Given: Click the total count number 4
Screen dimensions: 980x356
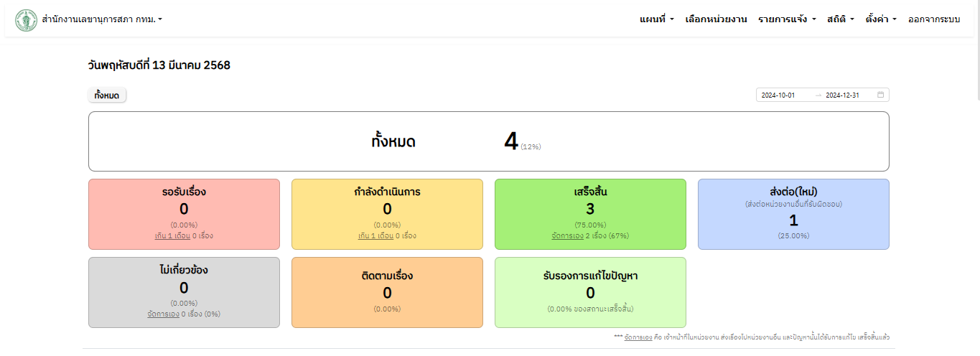Looking at the screenshot, I should [x=511, y=141].
